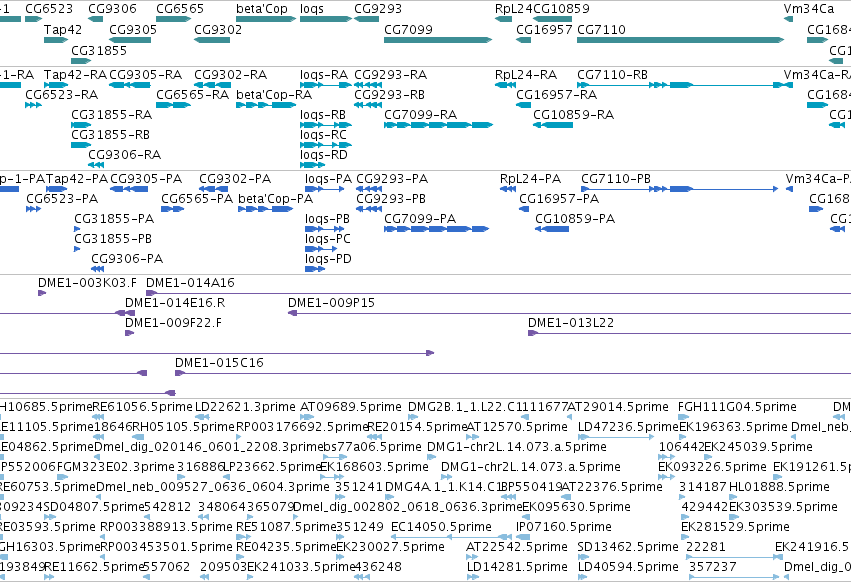Image resolution: width=851 pixels, height=582 pixels.
Task: Click protein label CG31855-PB
Action: 113,239
